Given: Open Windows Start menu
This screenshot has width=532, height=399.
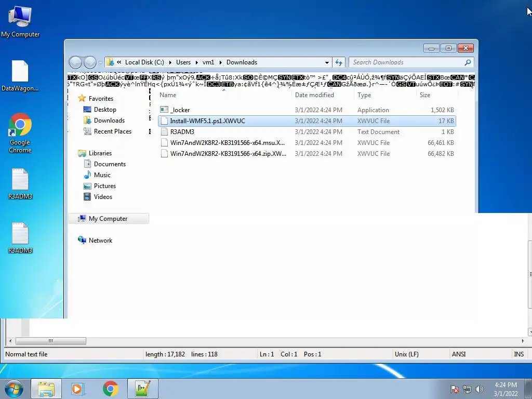Looking at the screenshot, I should 14,389.
